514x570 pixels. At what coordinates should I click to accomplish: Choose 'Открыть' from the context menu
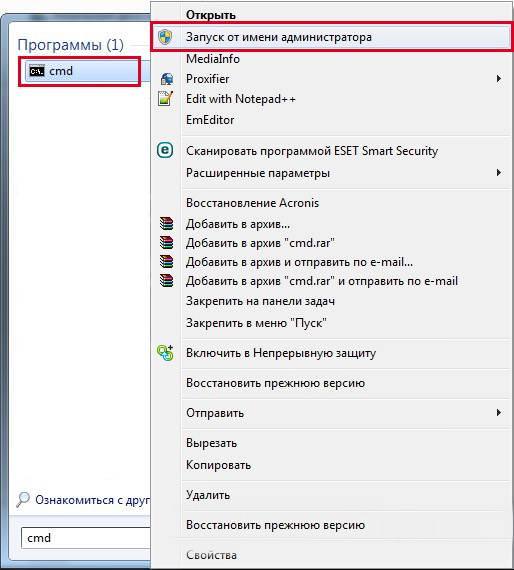(211, 15)
